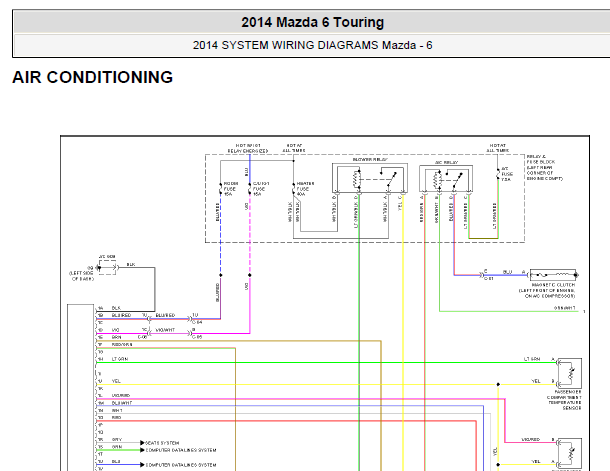Click the 'RED/GRN' label at pin 1F
610x471 pixels.
122,345
